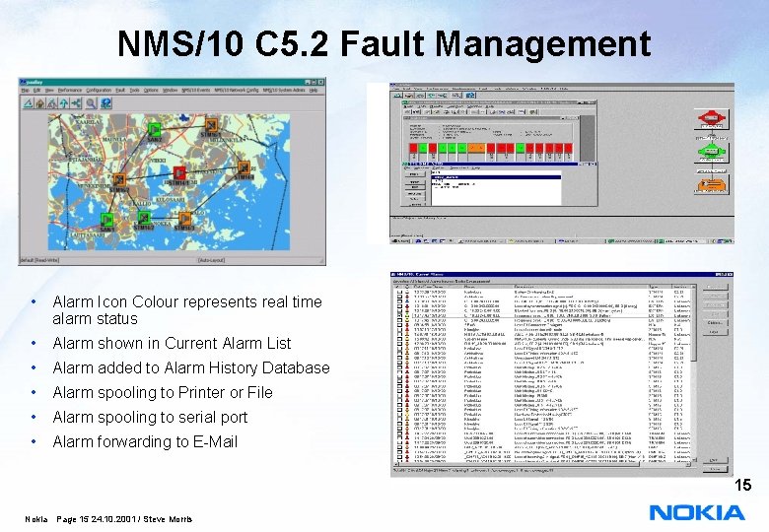
Task: Click the slide title 'NMS/10 C5.2 Fault Management'
Action: point(384,43)
